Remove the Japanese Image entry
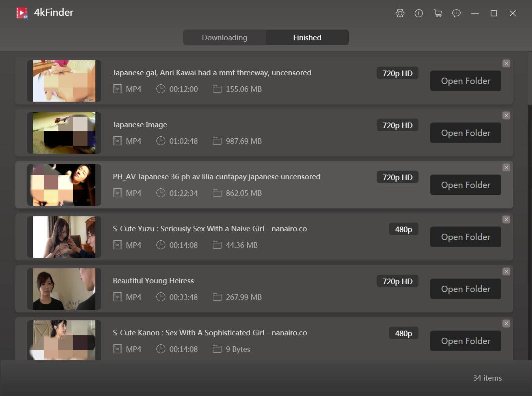Viewport: 532px width, 396px height. [506, 115]
